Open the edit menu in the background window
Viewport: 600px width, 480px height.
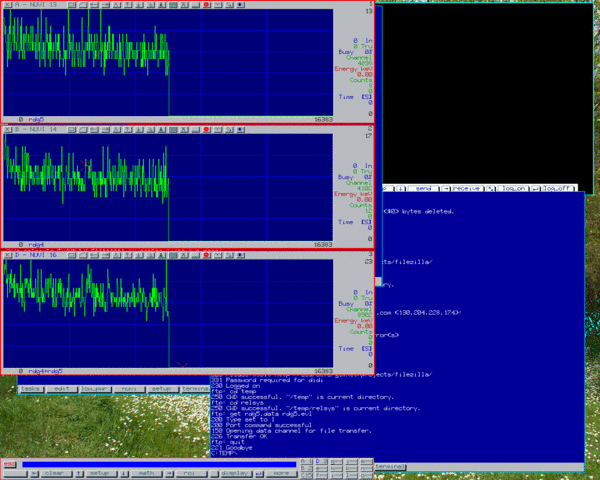pos(62,389)
